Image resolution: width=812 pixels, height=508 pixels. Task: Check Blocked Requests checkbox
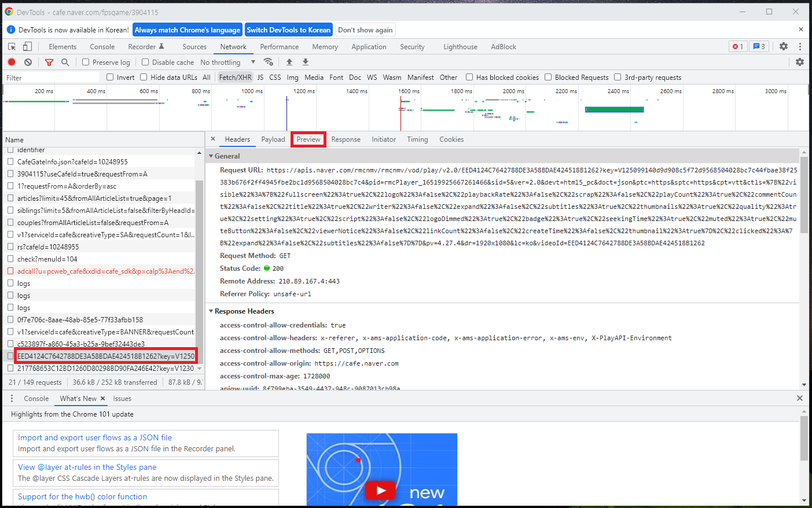548,77
